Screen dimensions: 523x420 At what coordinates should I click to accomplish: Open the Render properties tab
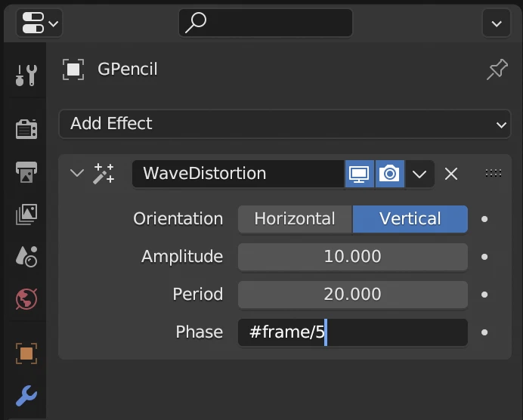point(26,128)
